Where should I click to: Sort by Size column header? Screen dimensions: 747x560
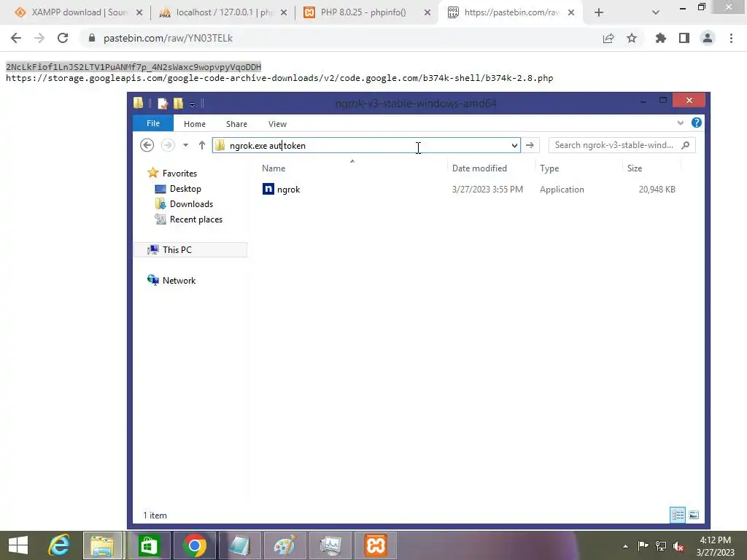(635, 168)
